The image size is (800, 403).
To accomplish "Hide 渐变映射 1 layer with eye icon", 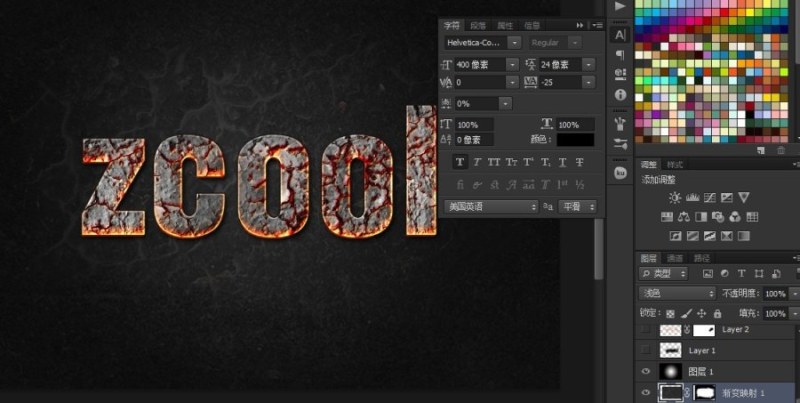I will (646, 392).
